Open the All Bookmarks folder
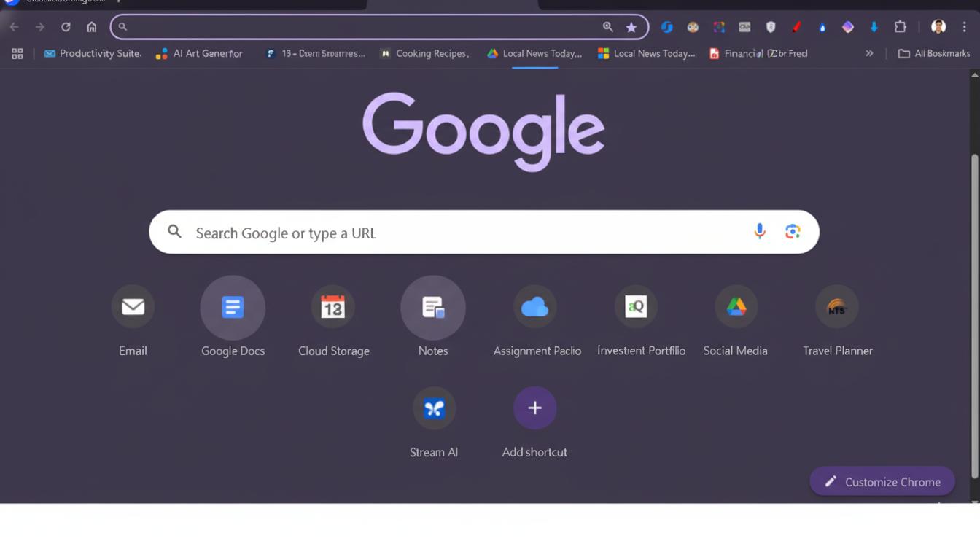980x560 pixels. tap(933, 53)
